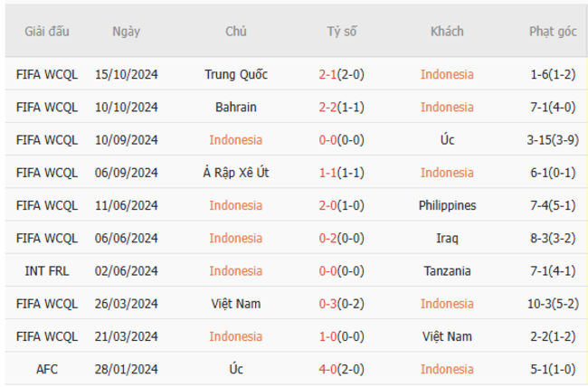The image size is (588, 387).
Task: Open Iraq team link
Action: tap(447, 238)
